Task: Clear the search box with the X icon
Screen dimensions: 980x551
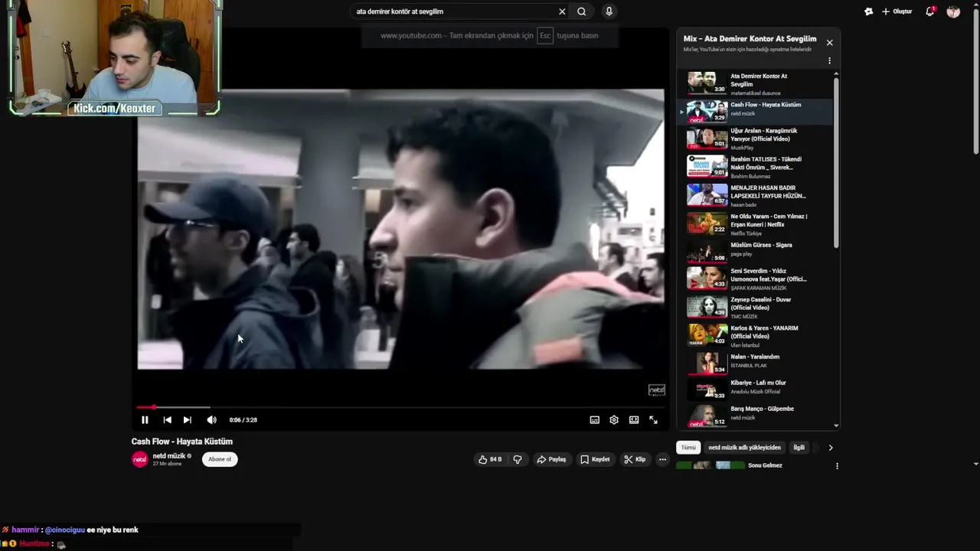Action: (562, 11)
